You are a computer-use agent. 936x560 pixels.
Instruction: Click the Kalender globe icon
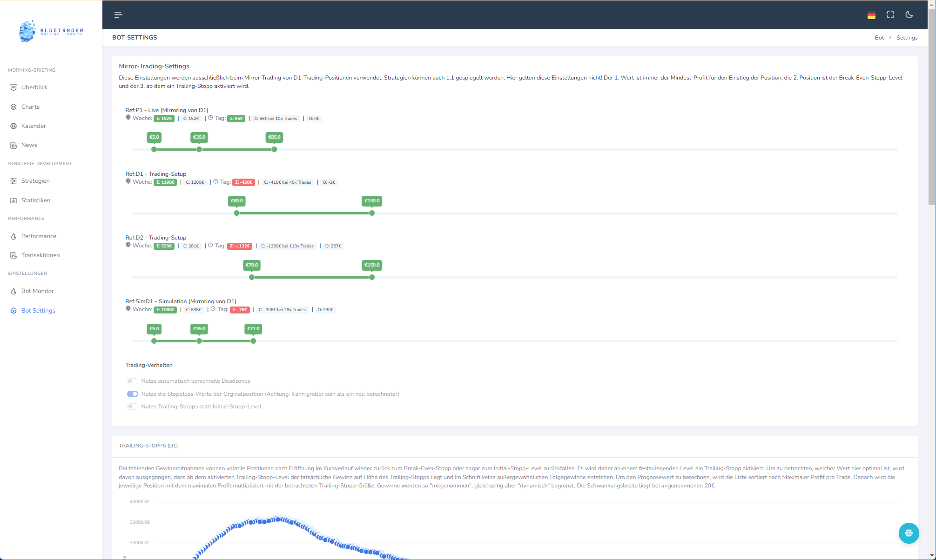[x=13, y=126]
